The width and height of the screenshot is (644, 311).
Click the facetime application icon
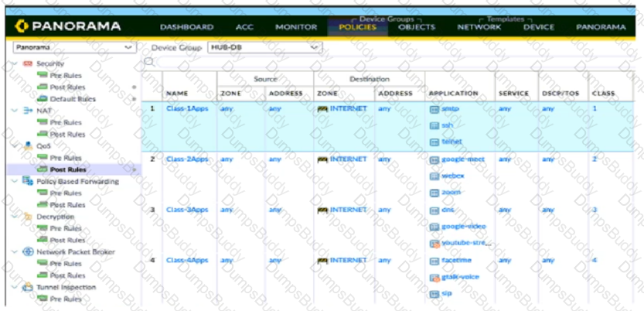click(x=434, y=261)
